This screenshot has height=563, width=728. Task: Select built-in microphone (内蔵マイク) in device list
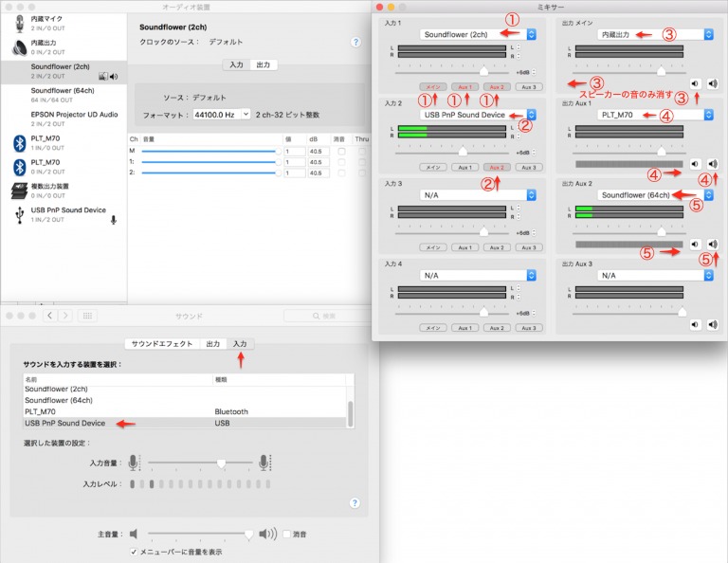pyautogui.click(x=64, y=23)
